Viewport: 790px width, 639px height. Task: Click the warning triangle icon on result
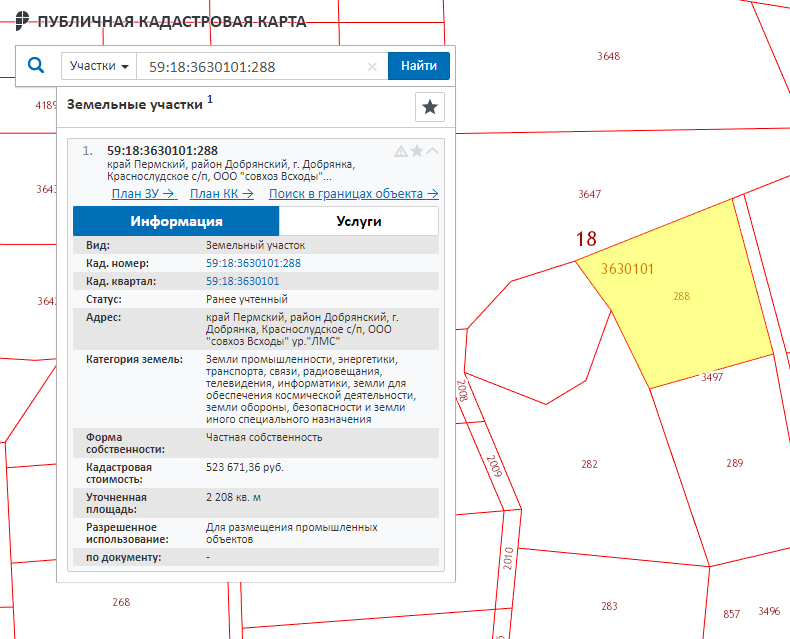tap(401, 151)
